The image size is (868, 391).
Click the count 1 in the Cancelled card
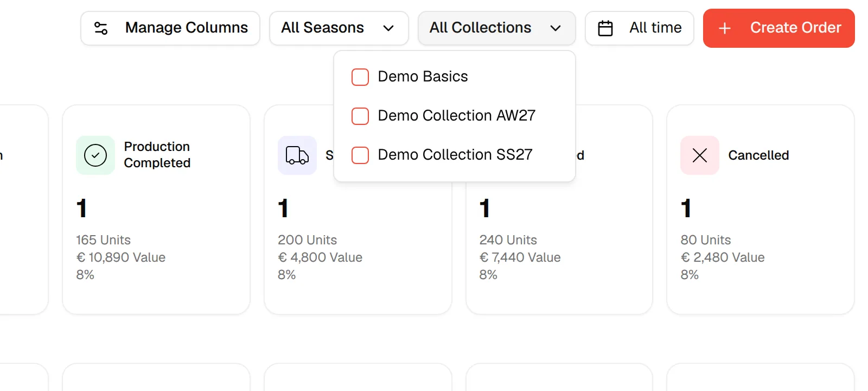pos(686,209)
